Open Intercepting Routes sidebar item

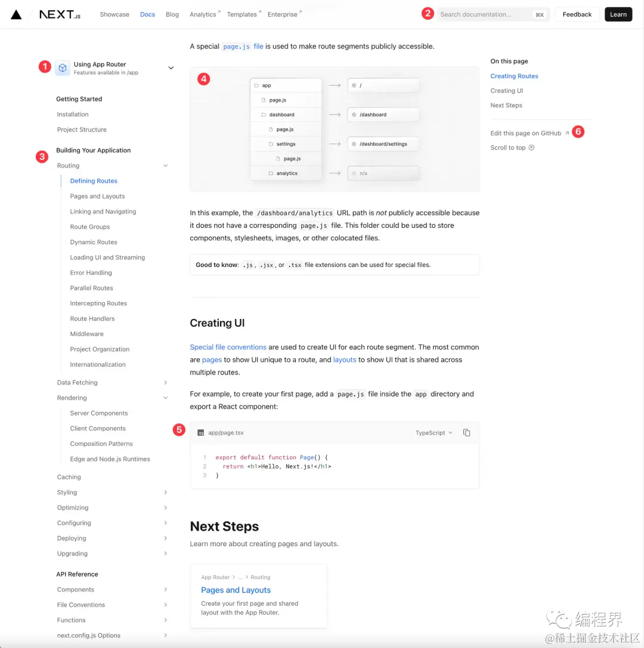(98, 303)
